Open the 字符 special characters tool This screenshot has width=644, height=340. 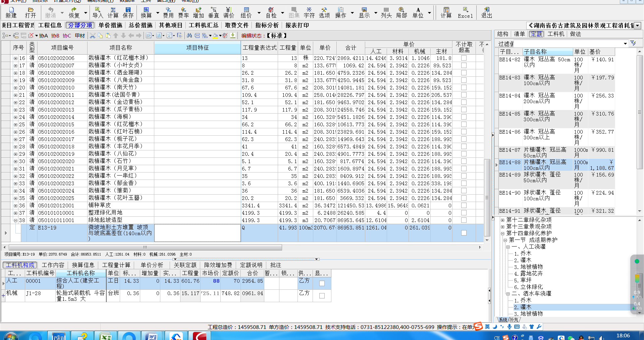pyautogui.click(x=309, y=12)
